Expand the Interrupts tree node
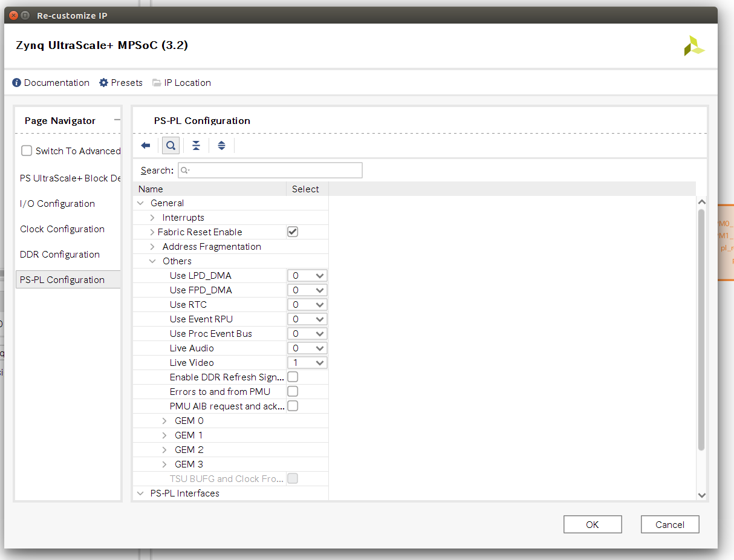734x560 pixels. (152, 218)
